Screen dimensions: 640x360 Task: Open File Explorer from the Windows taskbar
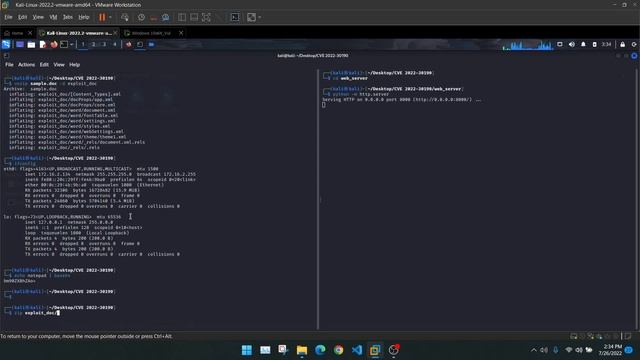coord(302,350)
